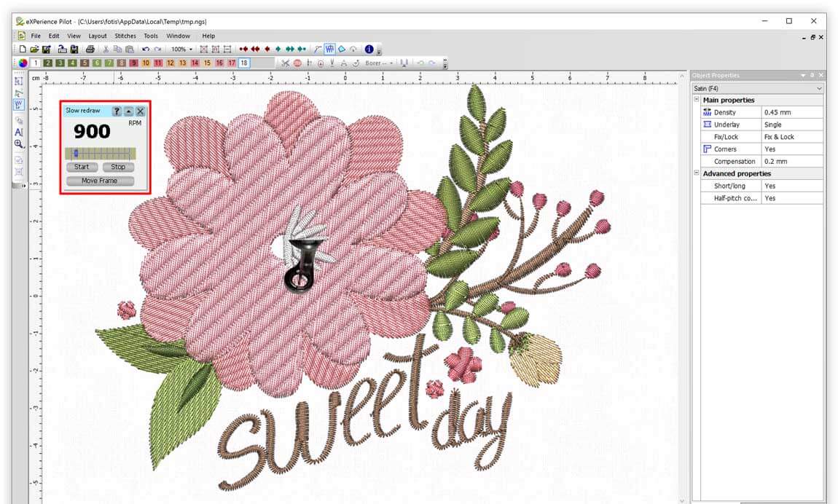Open the Layout menu
The height and width of the screenshot is (504, 838).
97,35
